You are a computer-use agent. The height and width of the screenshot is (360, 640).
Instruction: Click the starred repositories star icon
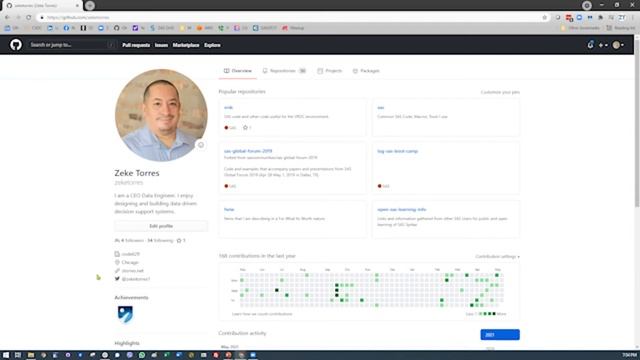pyautogui.click(x=179, y=240)
